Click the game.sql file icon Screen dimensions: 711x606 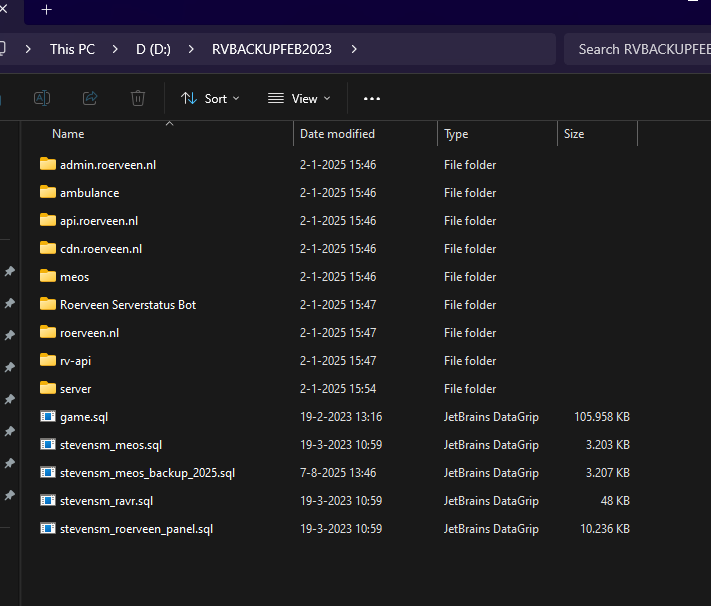48,416
